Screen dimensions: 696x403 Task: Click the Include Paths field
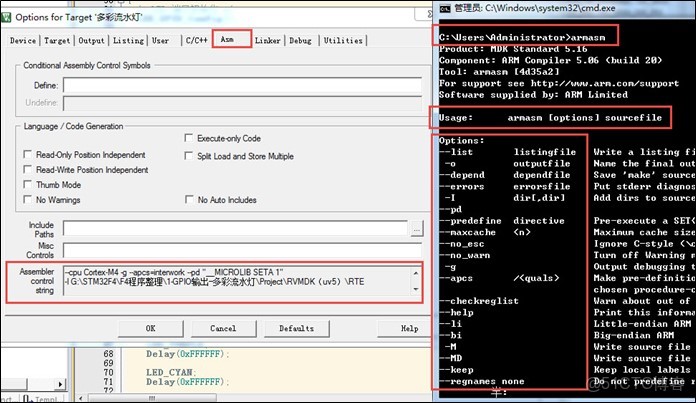click(235, 229)
